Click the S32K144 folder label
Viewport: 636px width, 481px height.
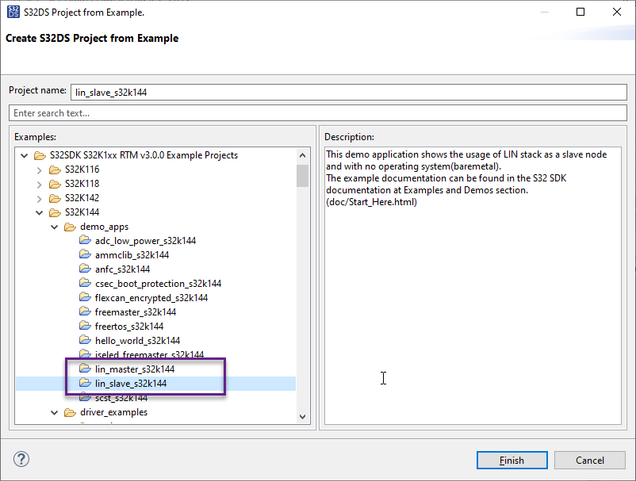click(82, 212)
